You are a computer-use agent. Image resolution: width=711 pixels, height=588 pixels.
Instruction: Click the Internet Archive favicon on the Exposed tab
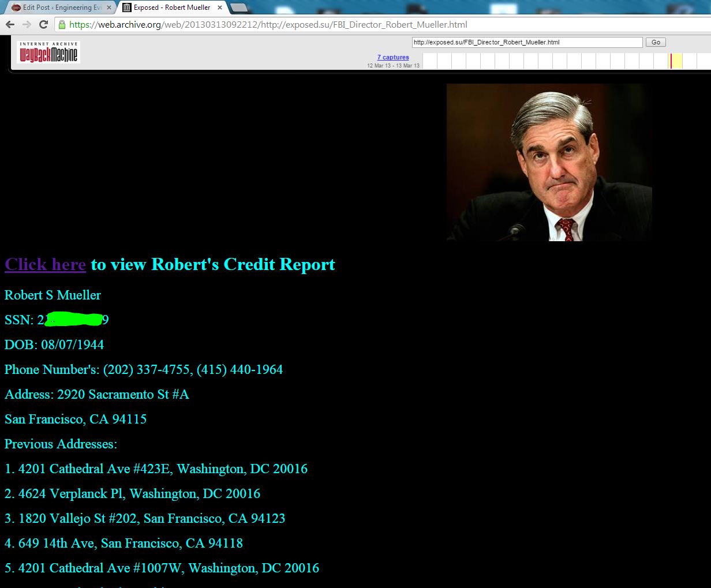(127, 8)
